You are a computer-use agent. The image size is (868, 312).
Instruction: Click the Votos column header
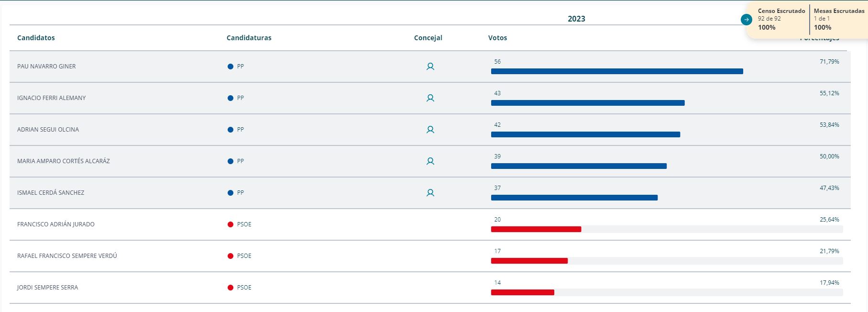pos(497,38)
